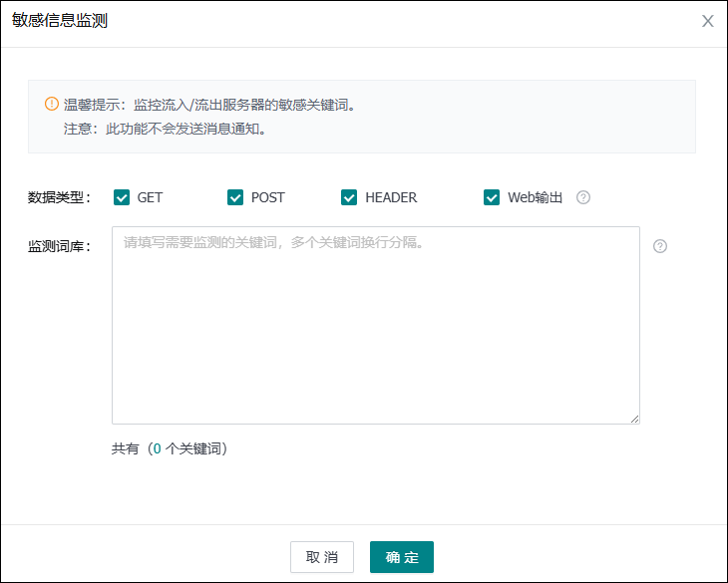Click the 注意：此功能不会发送消息通知 text

(166, 129)
